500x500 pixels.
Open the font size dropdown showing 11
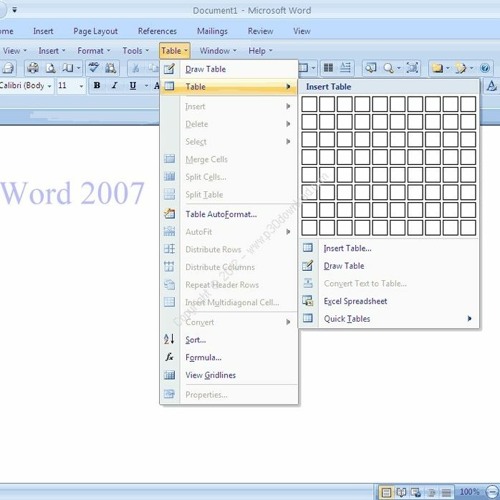coord(81,86)
